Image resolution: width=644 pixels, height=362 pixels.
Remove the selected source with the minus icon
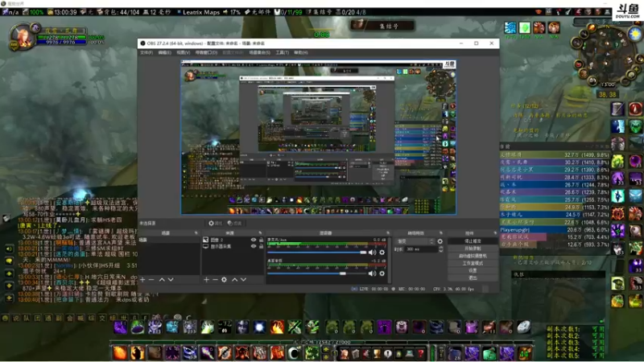click(x=215, y=279)
